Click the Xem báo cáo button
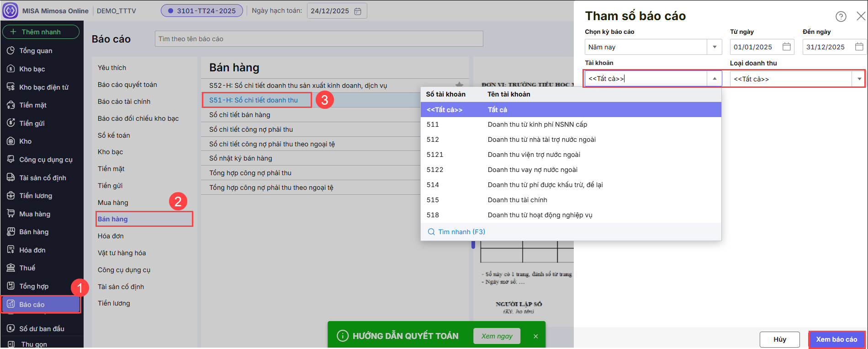868x349 pixels. click(836, 339)
